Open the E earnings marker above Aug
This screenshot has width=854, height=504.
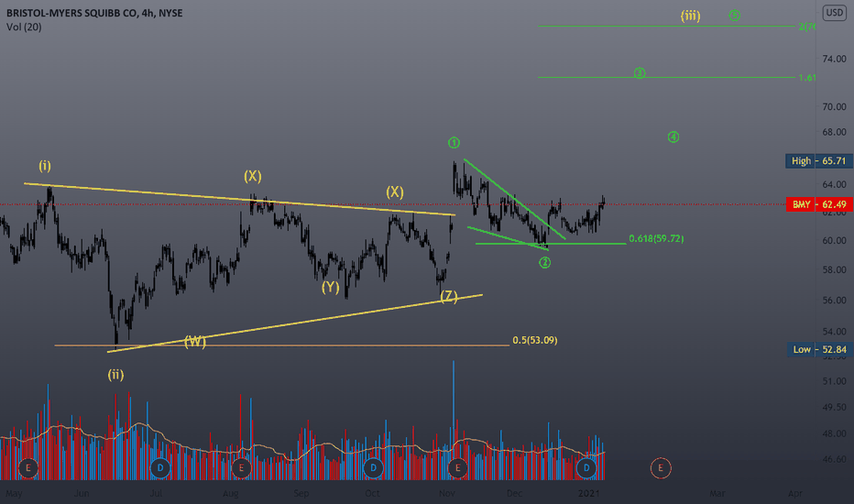pyautogui.click(x=241, y=467)
